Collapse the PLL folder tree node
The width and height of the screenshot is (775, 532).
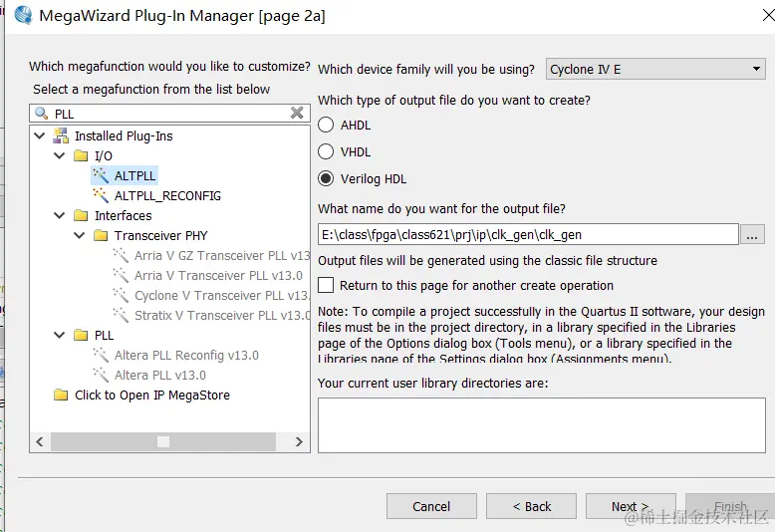click(60, 335)
